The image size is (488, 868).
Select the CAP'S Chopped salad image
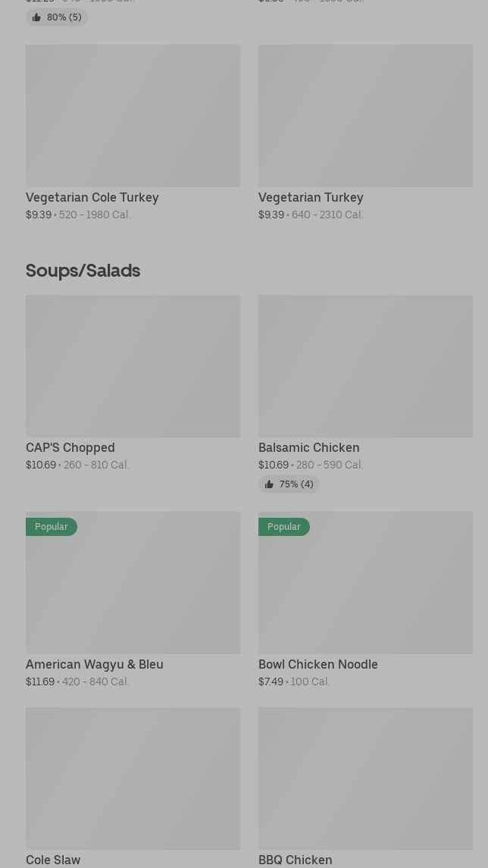pos(133,366)
